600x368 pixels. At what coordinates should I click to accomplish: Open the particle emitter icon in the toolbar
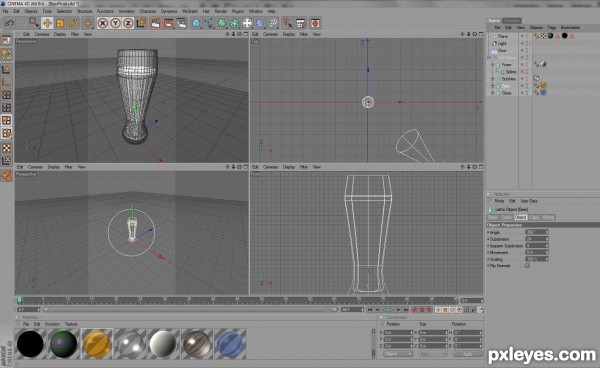[x=273, y=23]
